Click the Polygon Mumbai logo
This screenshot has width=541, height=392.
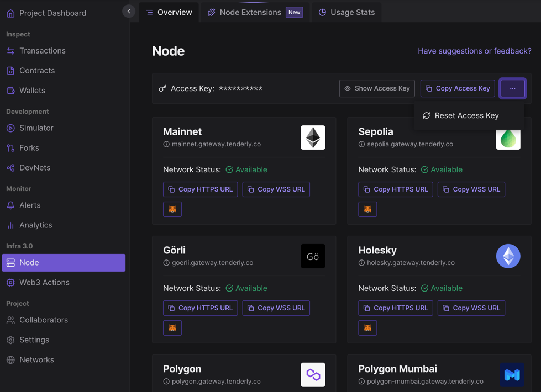click(512, 375)
